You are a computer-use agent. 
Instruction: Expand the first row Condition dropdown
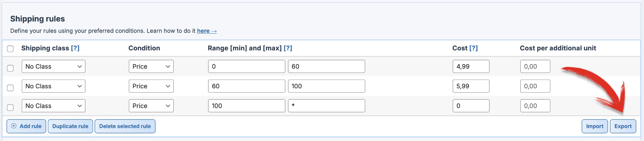(151, 66)
